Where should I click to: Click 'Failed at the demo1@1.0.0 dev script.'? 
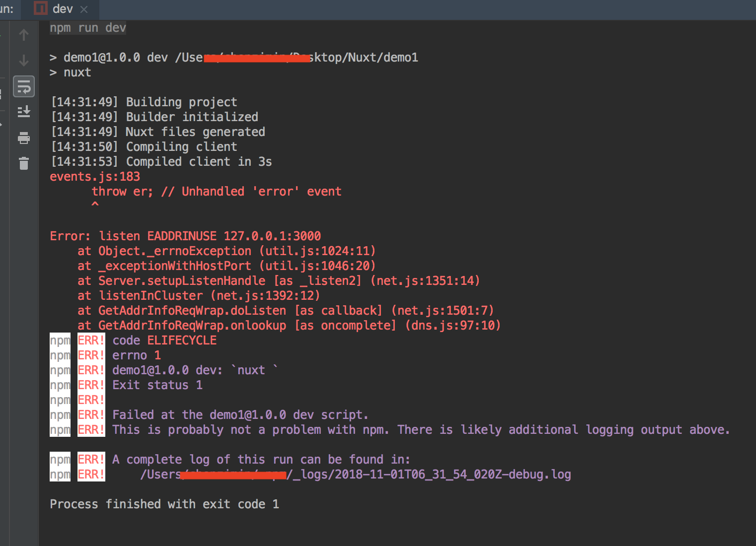[x=240, y=415]
